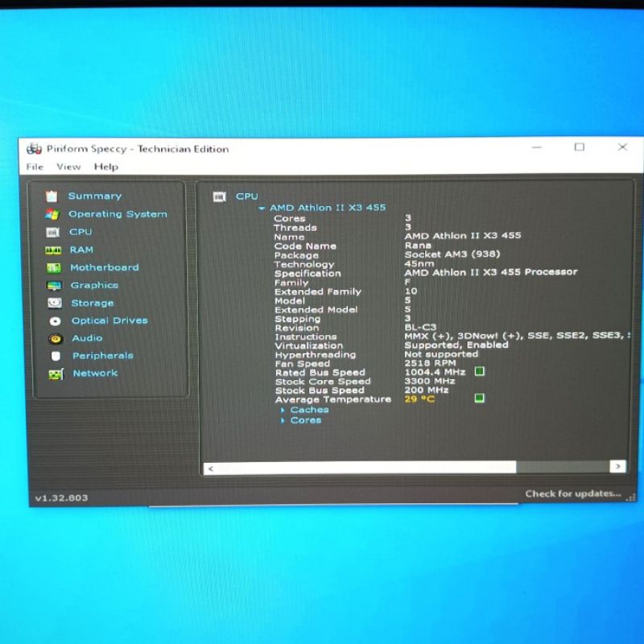This screenshot has width=644, height=644.
Task: Click the Check for updates link
Action: click(x=573, y=493)
